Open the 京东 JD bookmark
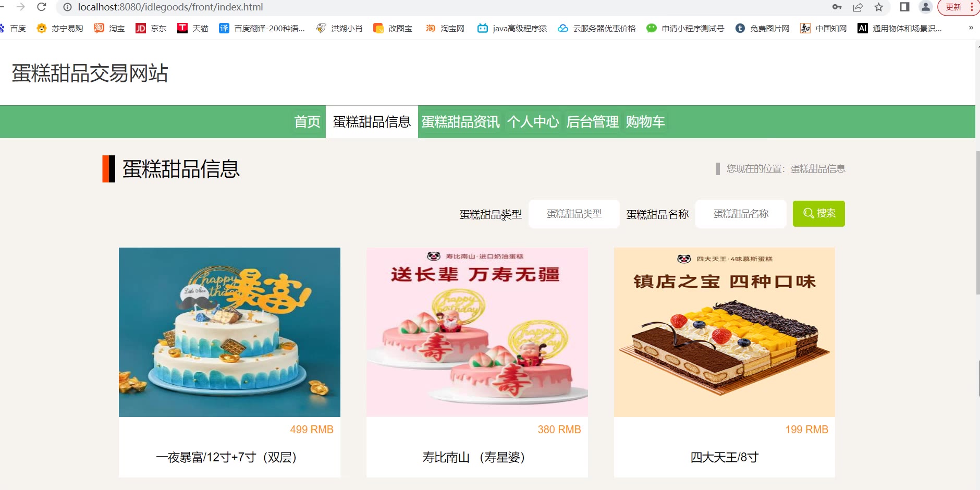 coord(151,28)
